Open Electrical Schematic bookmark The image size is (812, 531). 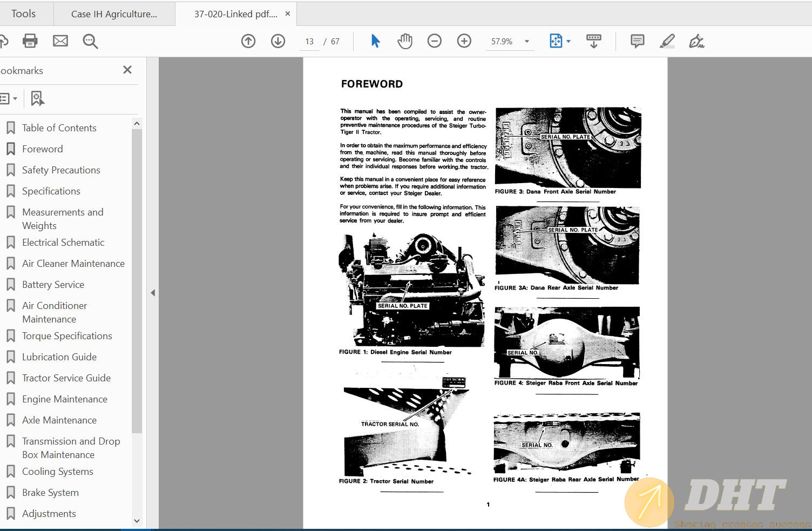[x=63, y=243]
